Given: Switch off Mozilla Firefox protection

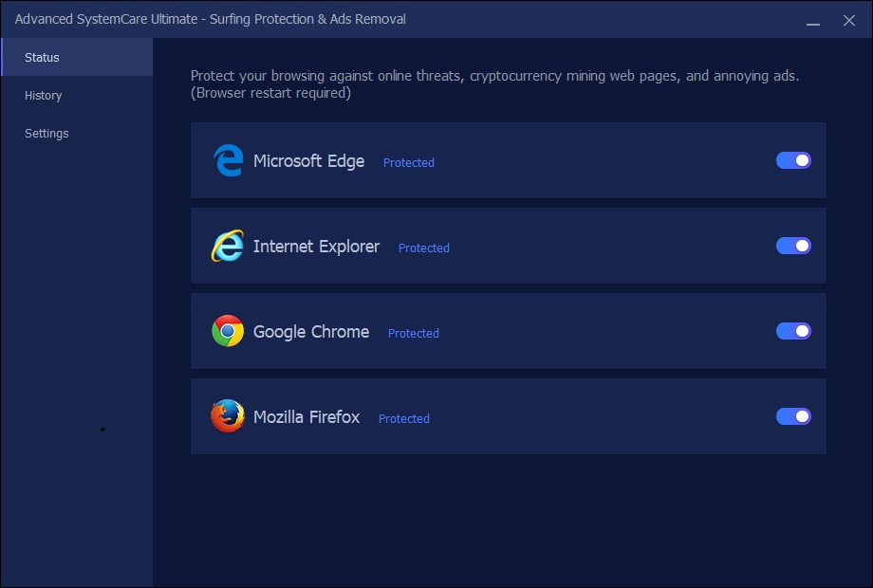Looking at the screenshot, I should pyautogui.click(x=793, y=416).
